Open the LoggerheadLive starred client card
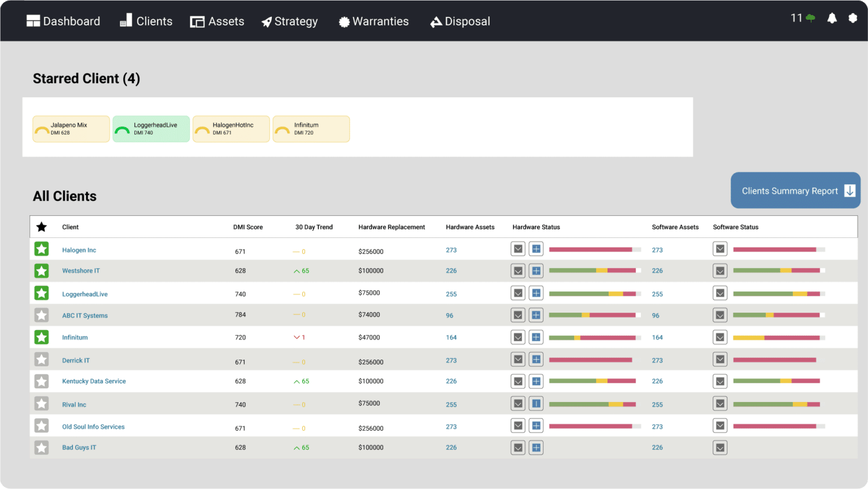868x489 pixels. tap(151, 129)
